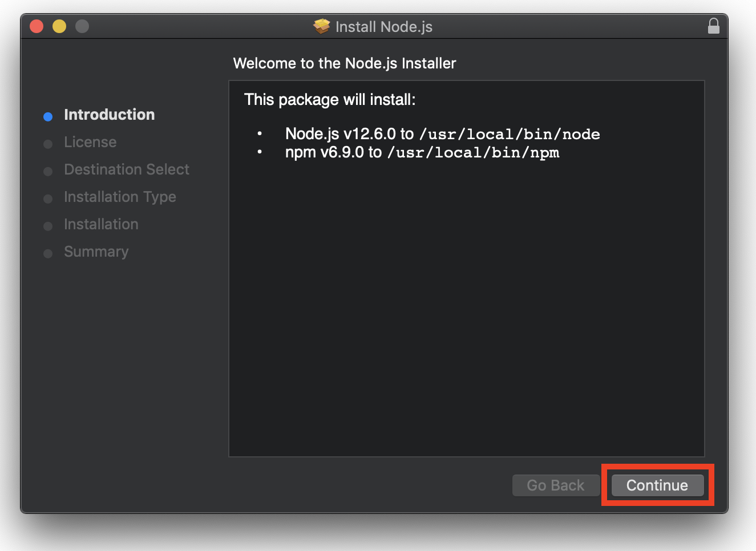The height and width of the screenshot is (551, 756).
Task: Click the Node.js v12.6.0 install path text
Action: [442, 133]
